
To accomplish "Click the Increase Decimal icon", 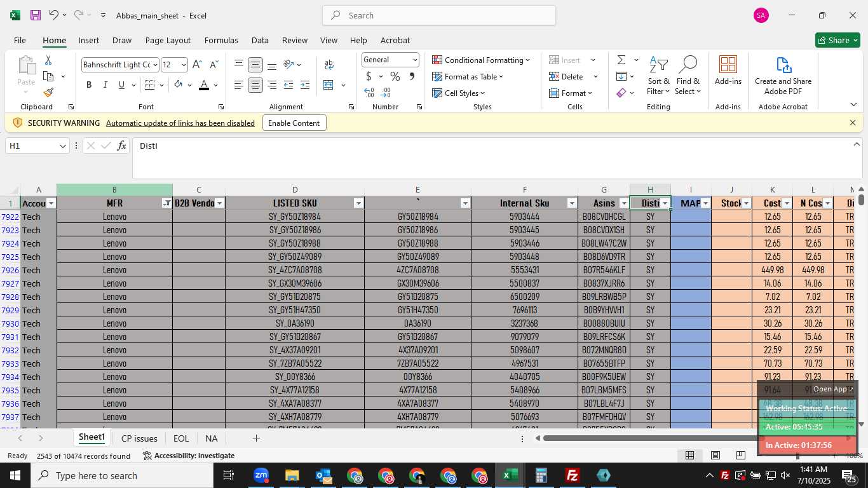I will 369,93.
